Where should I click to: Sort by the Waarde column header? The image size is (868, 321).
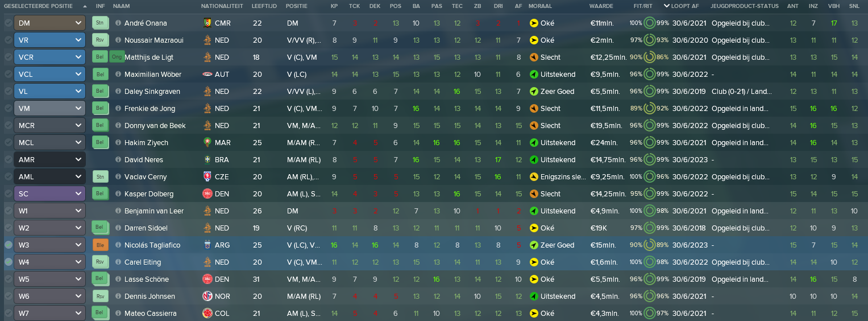click(601, 6)
